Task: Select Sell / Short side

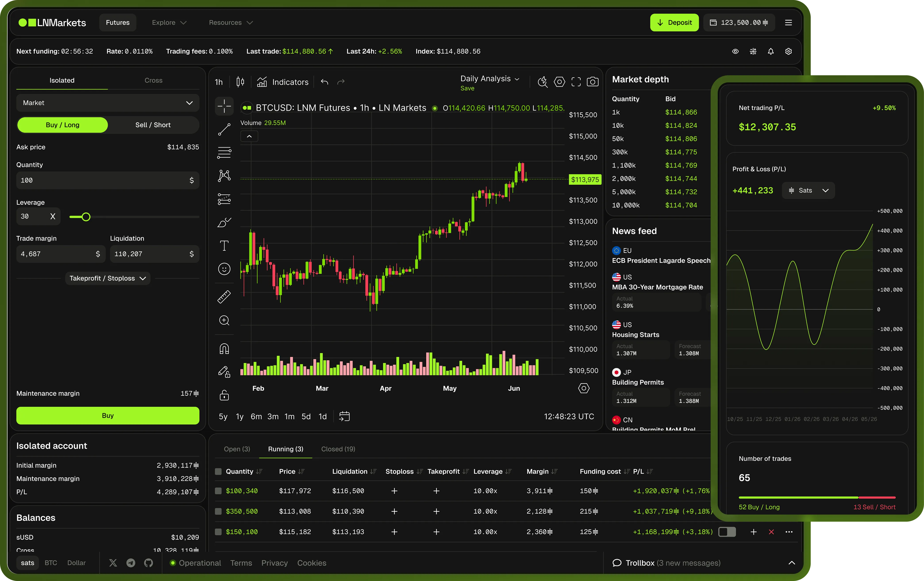Action: [x=153, y=125]
